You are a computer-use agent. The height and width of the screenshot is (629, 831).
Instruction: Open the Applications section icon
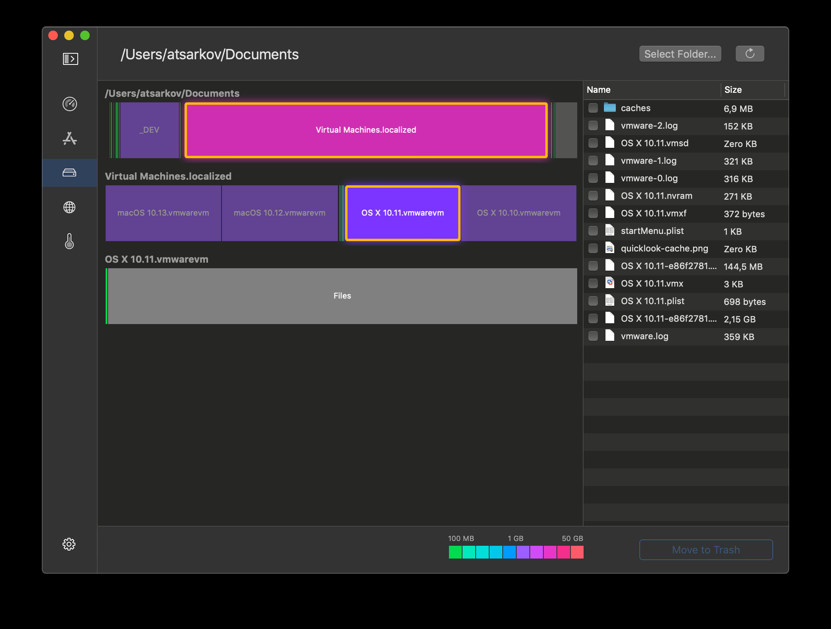tap(69, 138)
